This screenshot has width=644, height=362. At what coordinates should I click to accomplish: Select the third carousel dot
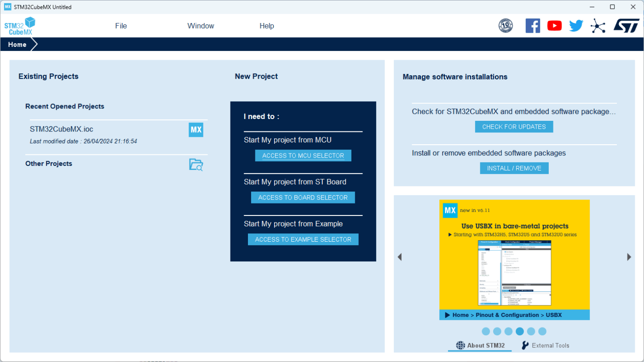coord(508,331)
